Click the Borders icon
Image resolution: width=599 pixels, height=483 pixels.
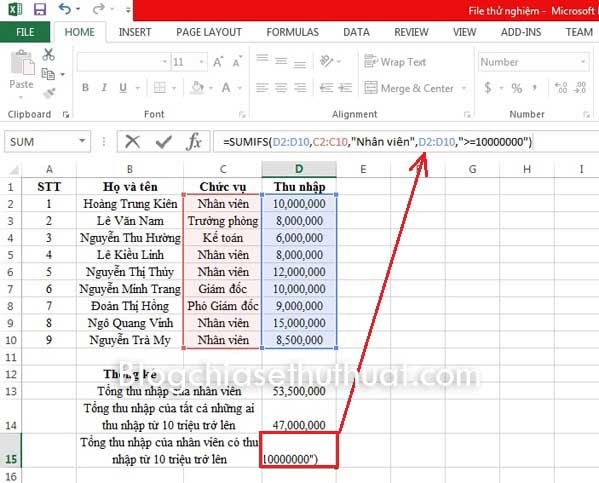tap(160, 88)
